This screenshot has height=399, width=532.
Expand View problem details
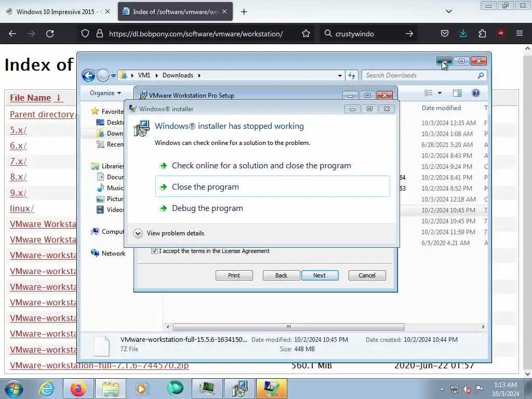pos(169,233)
